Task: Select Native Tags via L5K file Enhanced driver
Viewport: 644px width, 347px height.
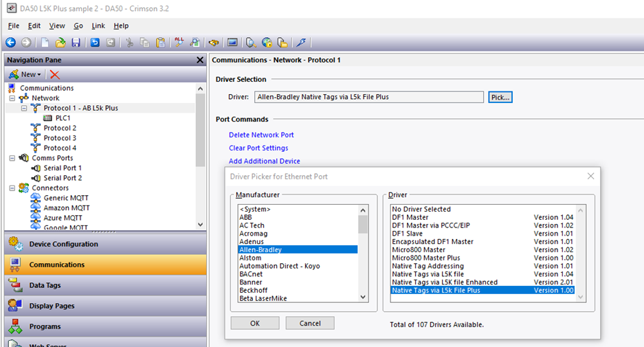Action: click(482, 282)
